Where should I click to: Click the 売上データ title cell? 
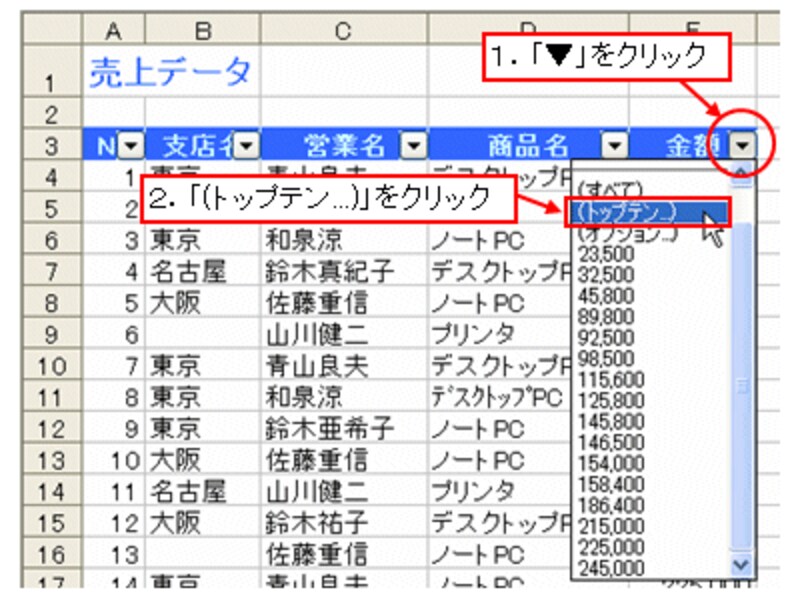(171, 71)
